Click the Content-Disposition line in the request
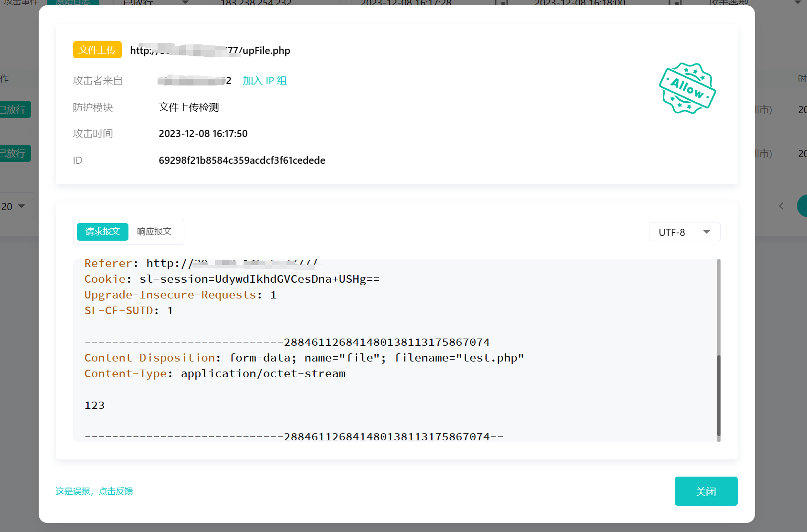This screenshot has height=532, width=807. [304, 358]
